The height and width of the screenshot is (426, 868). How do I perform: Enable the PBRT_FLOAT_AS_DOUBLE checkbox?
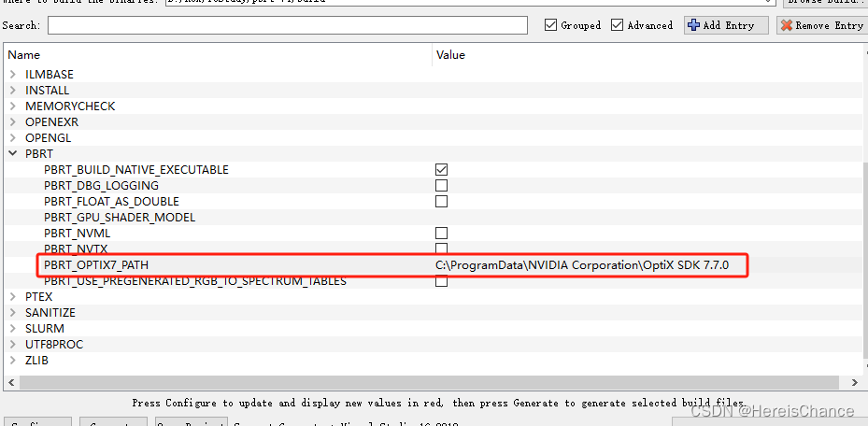(441, 202)
